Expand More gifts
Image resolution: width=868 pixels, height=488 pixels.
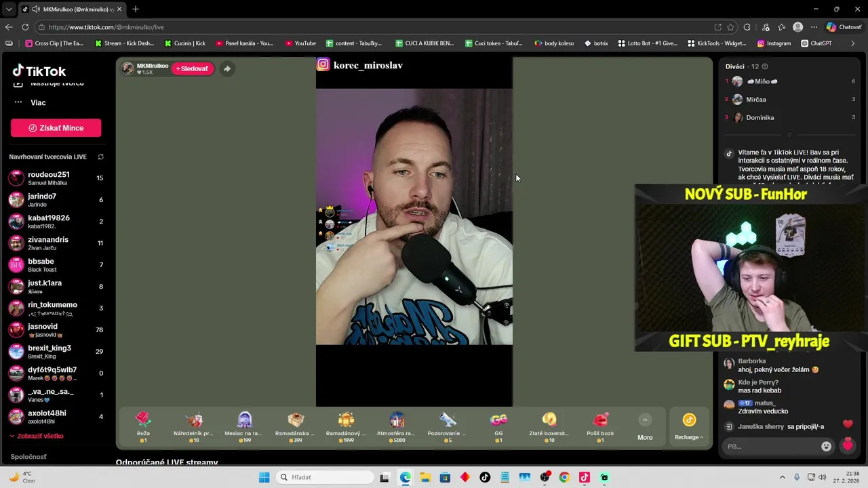[645, 427]
